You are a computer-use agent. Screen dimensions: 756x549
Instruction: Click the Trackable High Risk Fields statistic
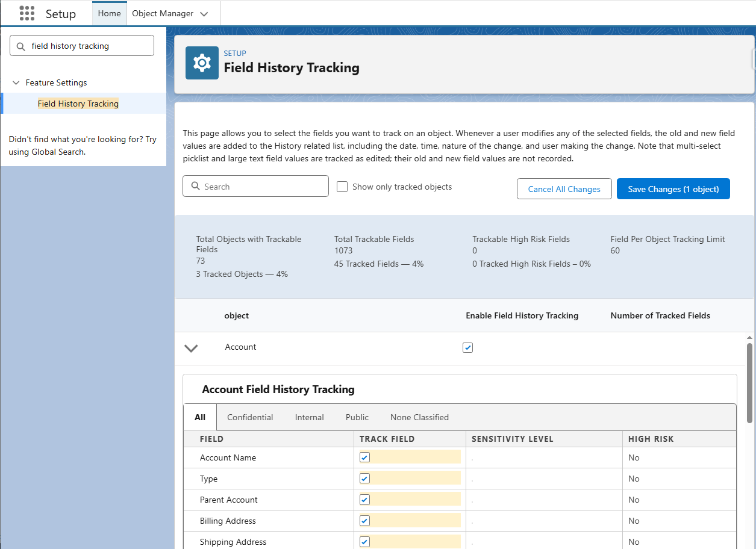tap(531, 251)
